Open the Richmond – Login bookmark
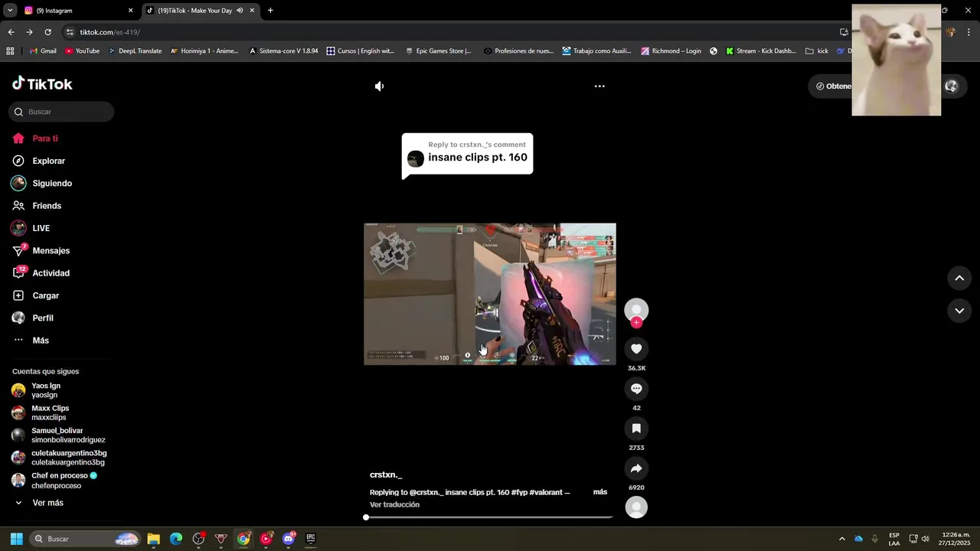Screen dimensions: 980x551 click(x=671, y=51)
